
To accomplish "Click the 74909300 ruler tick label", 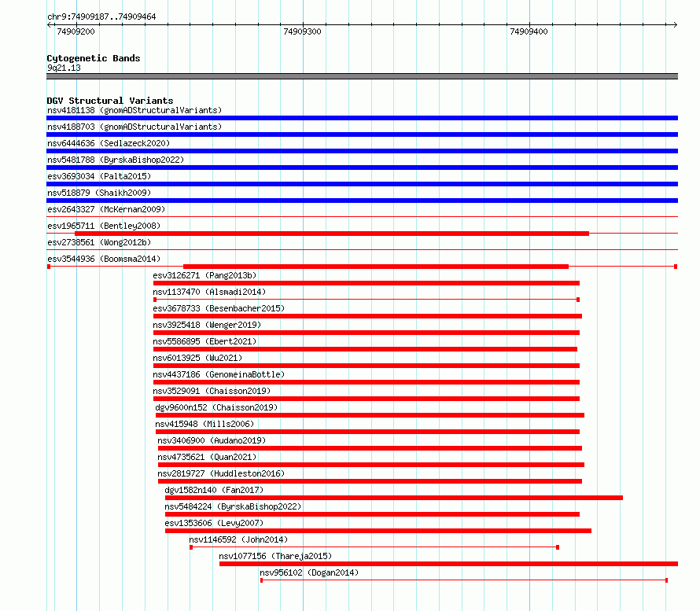I will tap(302, 31).
